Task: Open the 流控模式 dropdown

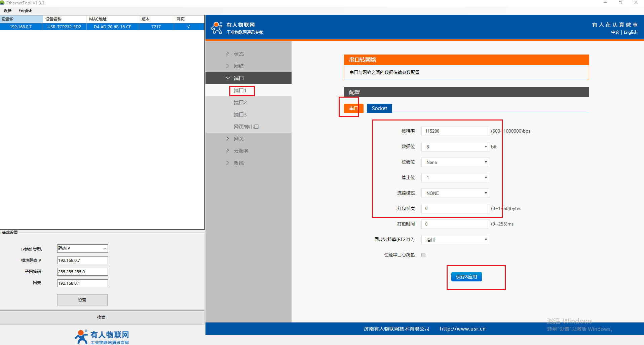Action: (x=455, y=193)
